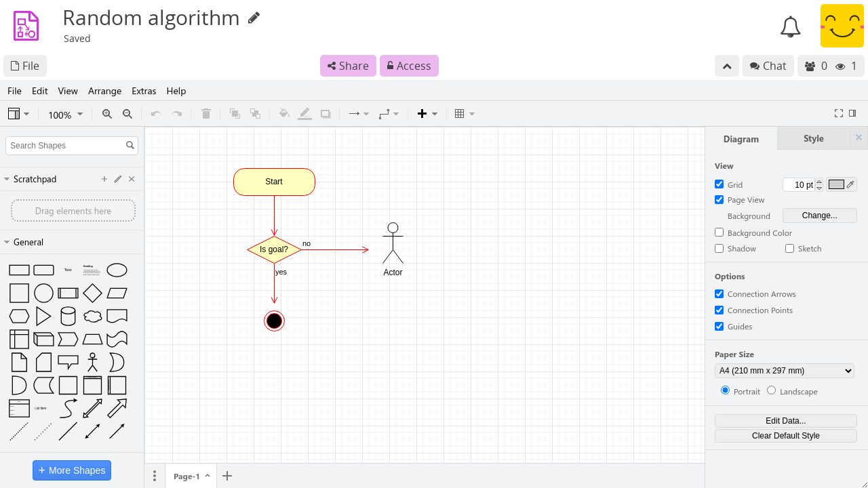Select the Cylinder shape in the shape palette
This screenshot has width=868, height=488.
pyautogui.click(x=68, y=316)
